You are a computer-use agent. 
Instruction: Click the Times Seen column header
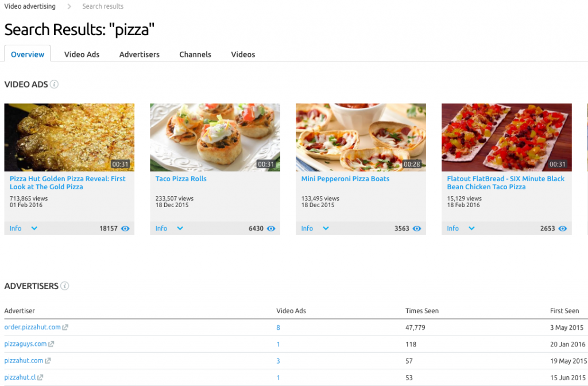pos(422,311)
